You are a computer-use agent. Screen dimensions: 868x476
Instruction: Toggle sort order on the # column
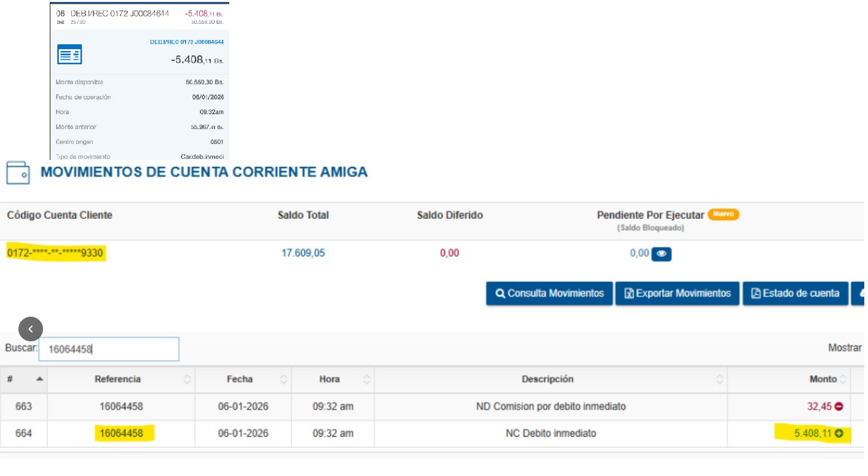point(23,379)
